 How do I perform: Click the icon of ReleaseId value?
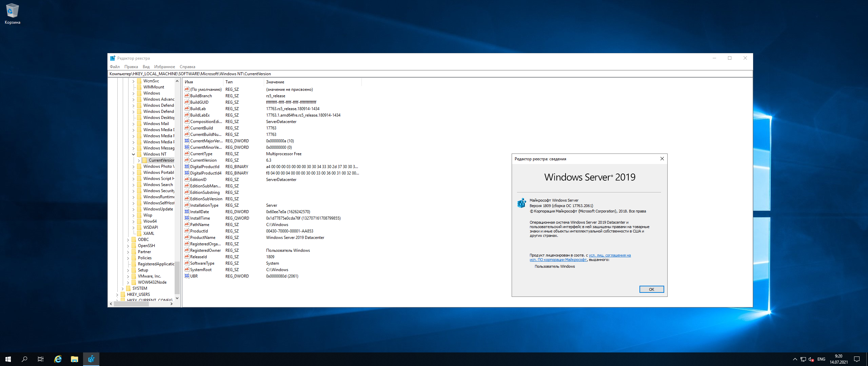tap(186, 257)
